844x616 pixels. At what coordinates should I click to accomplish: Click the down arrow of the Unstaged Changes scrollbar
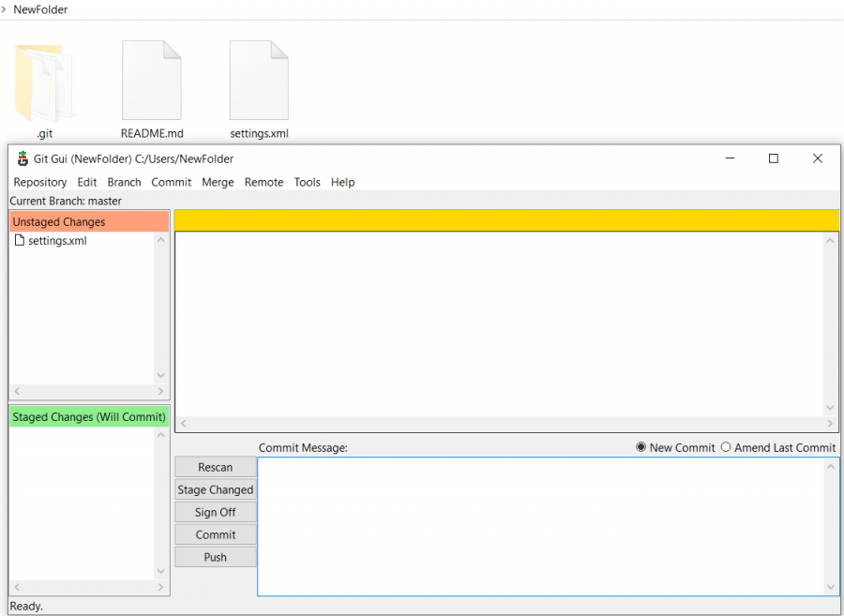click(161, 375)
